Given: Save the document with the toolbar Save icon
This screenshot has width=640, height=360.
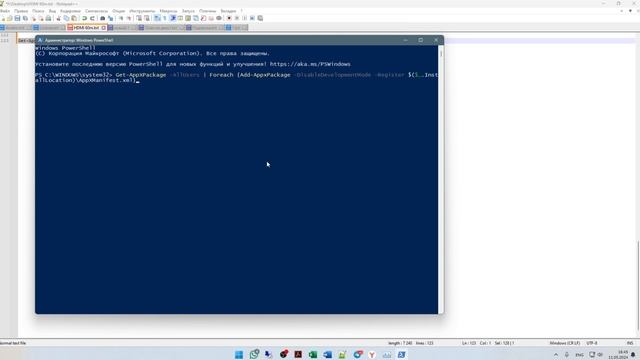Looking at the screenshot, I should pyautogui.click(x=17, y=18).
